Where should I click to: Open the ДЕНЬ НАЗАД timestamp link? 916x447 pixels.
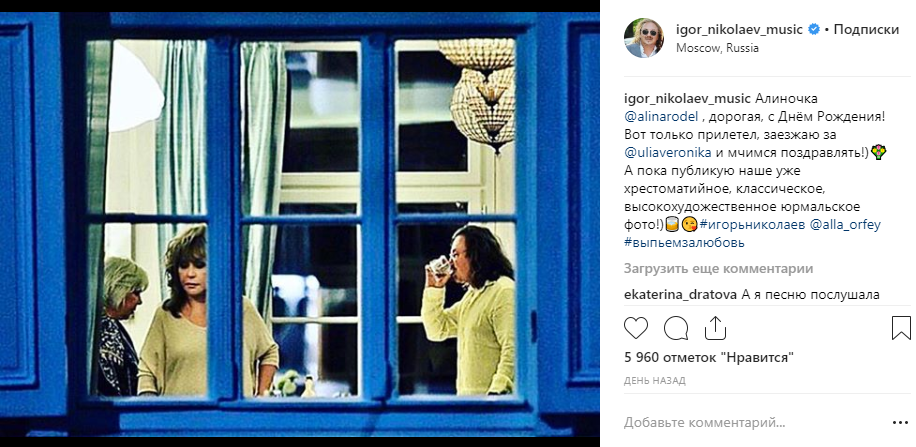[654, 380]
